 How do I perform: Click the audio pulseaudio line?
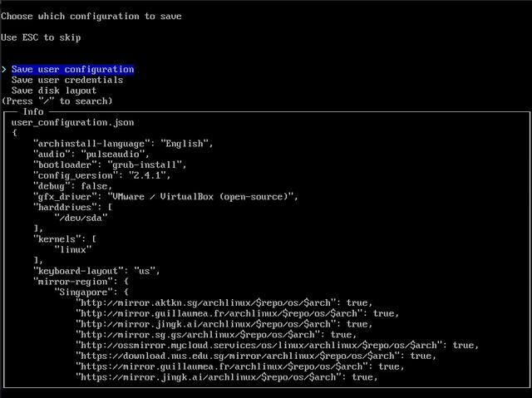point(91,155)
